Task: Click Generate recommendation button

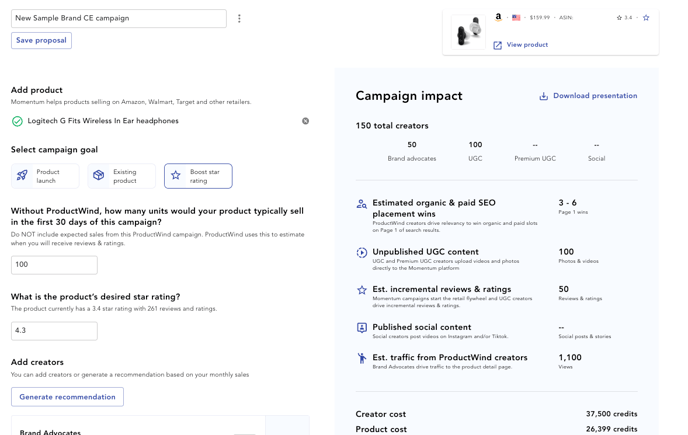Action: coord(68,397)
